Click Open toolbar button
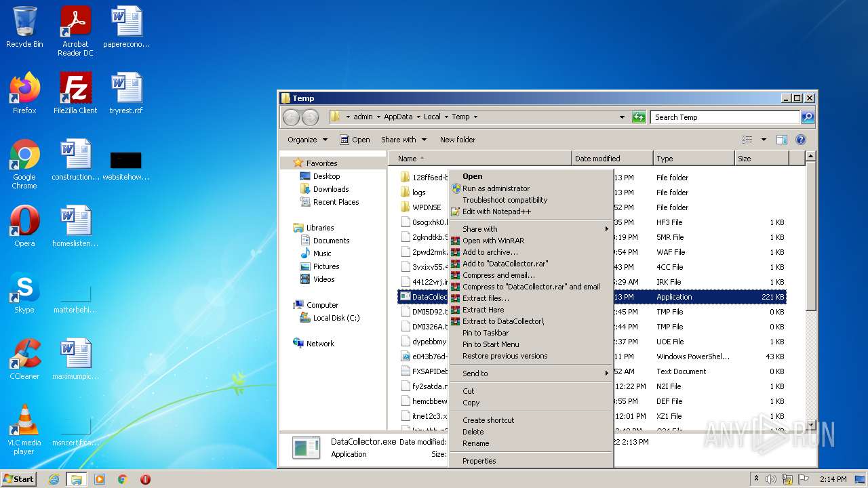 [x=355, y=140]
